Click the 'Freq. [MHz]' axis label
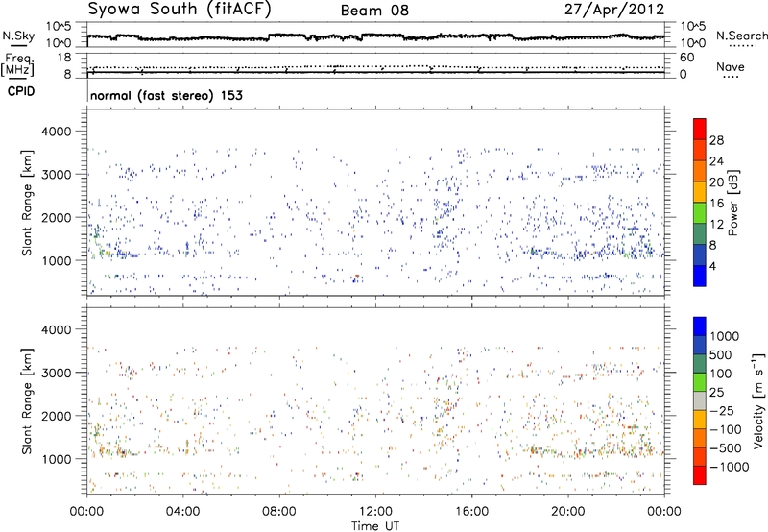This screenshot has width=768, height=532. 18,64
